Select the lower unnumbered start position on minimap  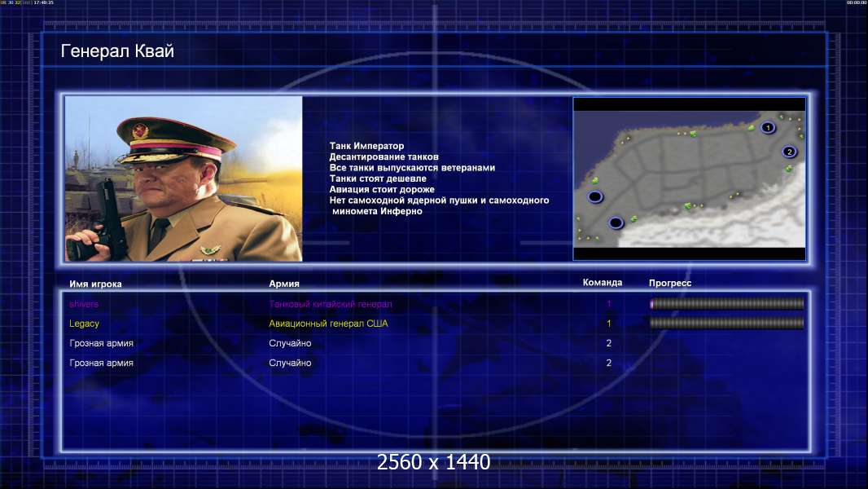616,222
